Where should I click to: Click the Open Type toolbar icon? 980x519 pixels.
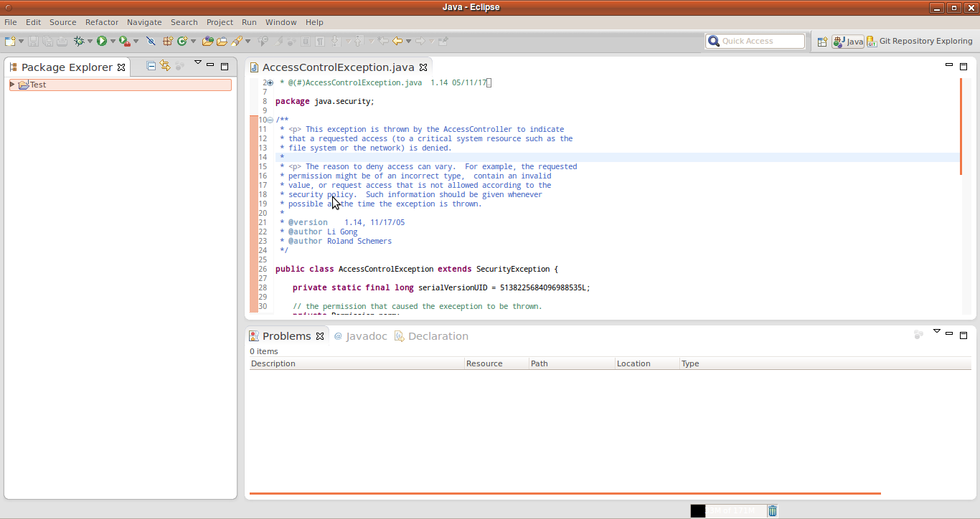click(x=207, y=41)
